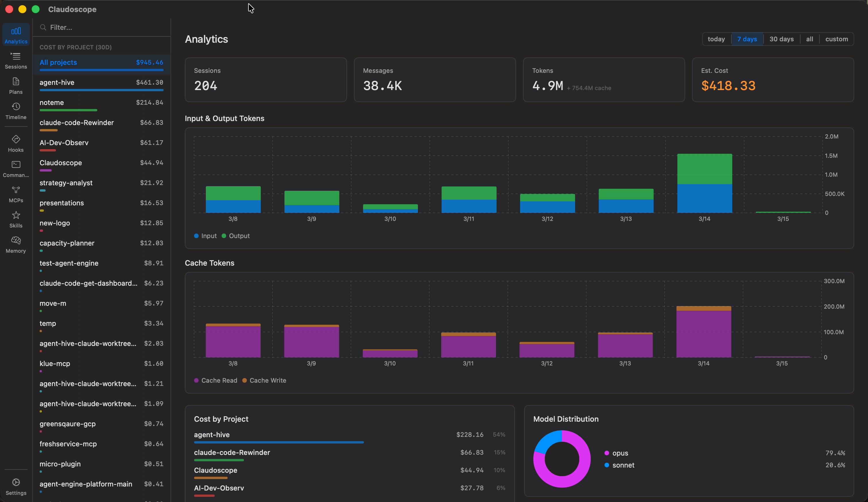868x502 pixels.
Task: Click agent-hive row in Cost by Project
Action: click(350, 437)
